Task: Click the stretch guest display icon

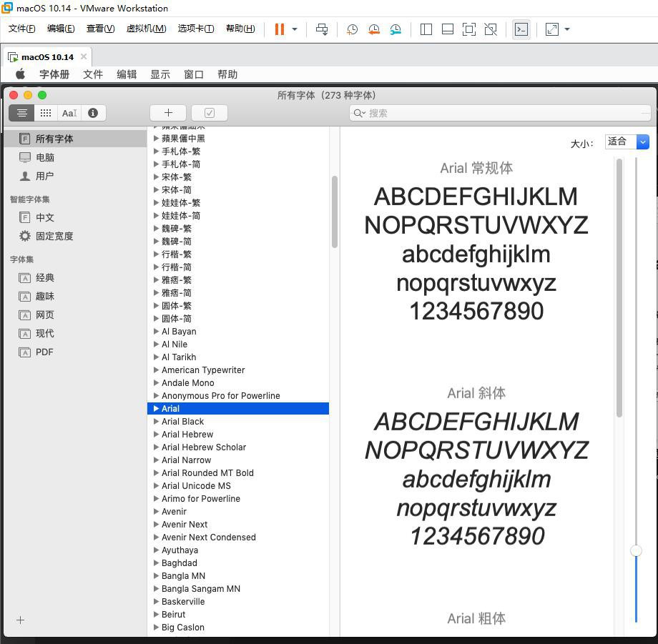Action: coord(552,29)
